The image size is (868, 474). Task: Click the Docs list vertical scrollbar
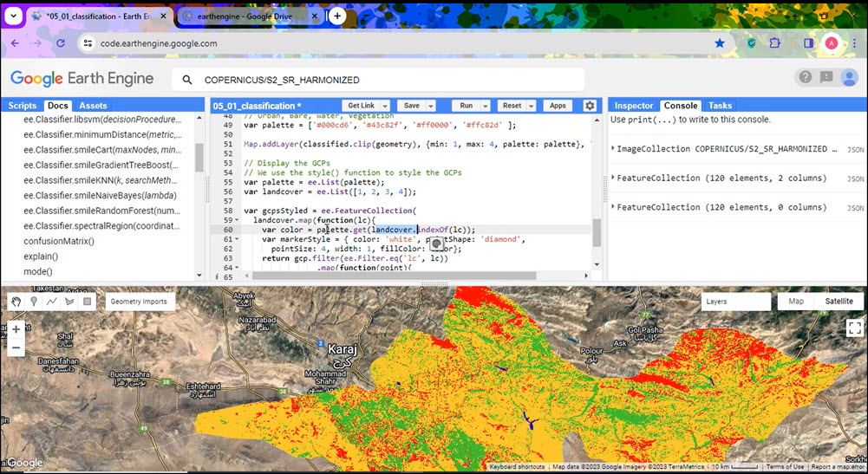(199, 157)
